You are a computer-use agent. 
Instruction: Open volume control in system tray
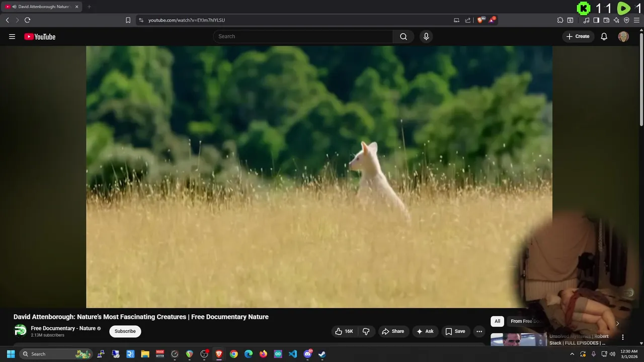click(613, 354)
